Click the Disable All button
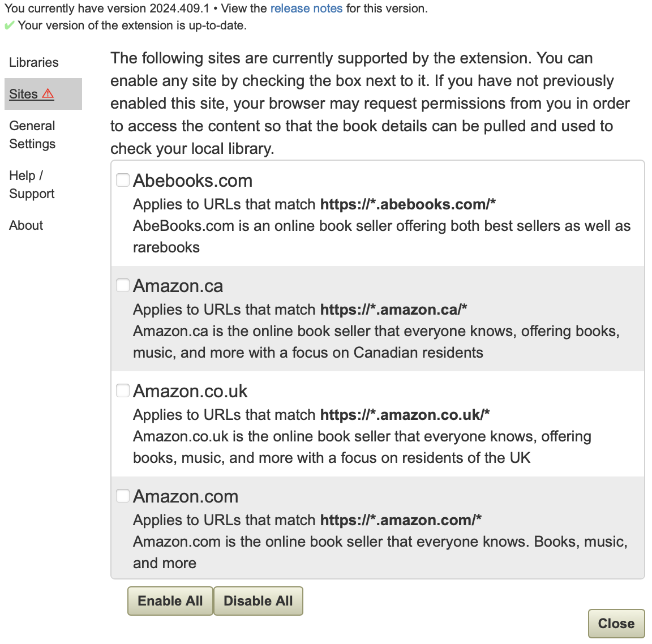This screenshot has height=644, width=652. 258,600
